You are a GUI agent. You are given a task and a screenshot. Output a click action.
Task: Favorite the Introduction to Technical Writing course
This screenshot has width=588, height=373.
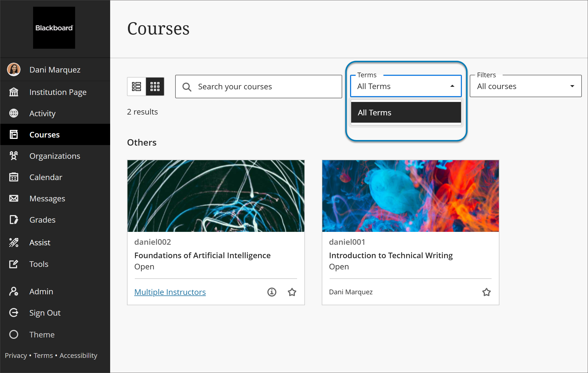487,292
